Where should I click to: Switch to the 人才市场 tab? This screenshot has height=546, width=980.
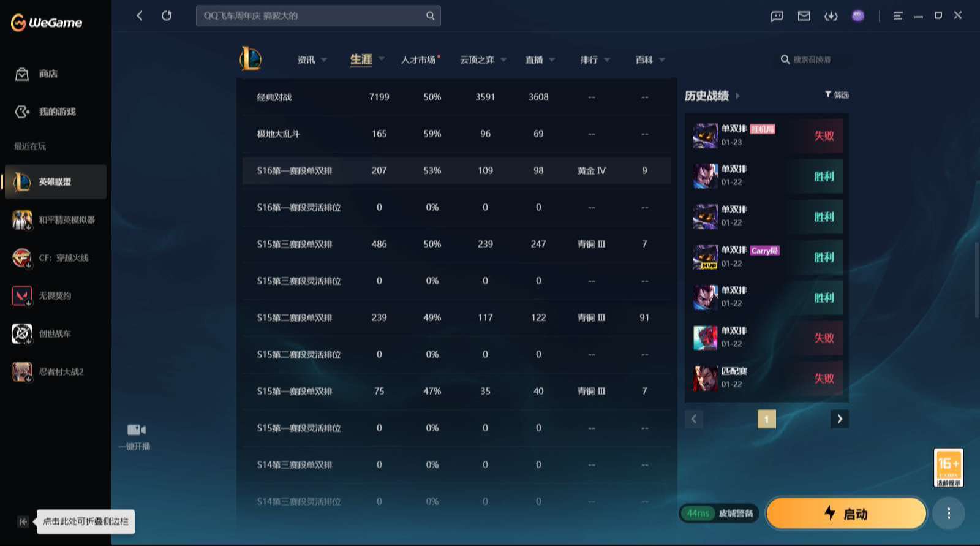pyautogui.click(x=419, y=60)
